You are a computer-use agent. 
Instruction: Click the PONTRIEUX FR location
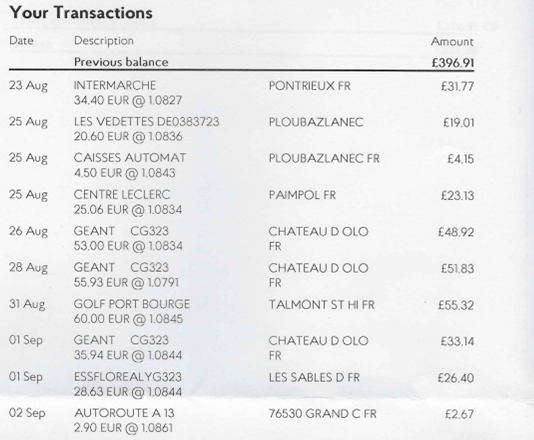(x=310, y=85)
